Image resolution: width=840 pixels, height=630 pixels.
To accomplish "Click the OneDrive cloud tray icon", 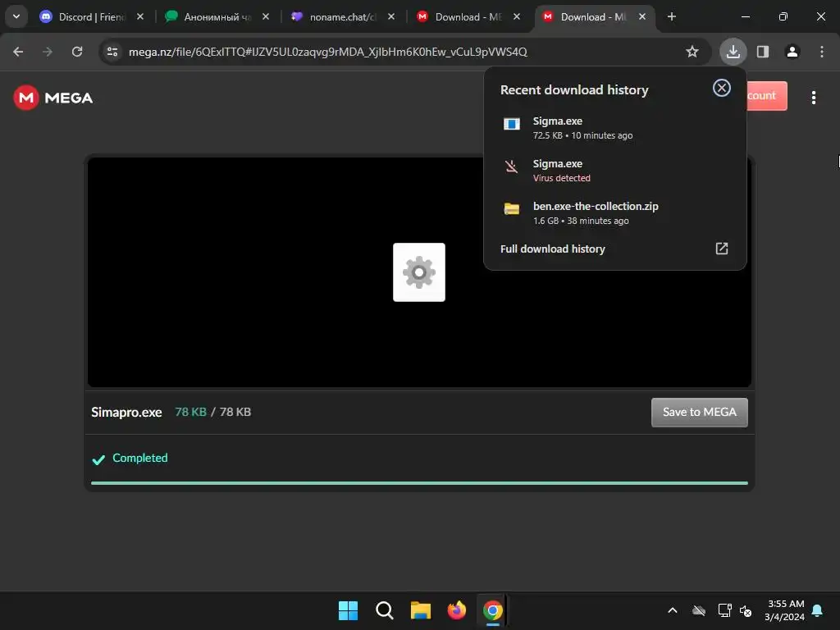I will (699, 610).
